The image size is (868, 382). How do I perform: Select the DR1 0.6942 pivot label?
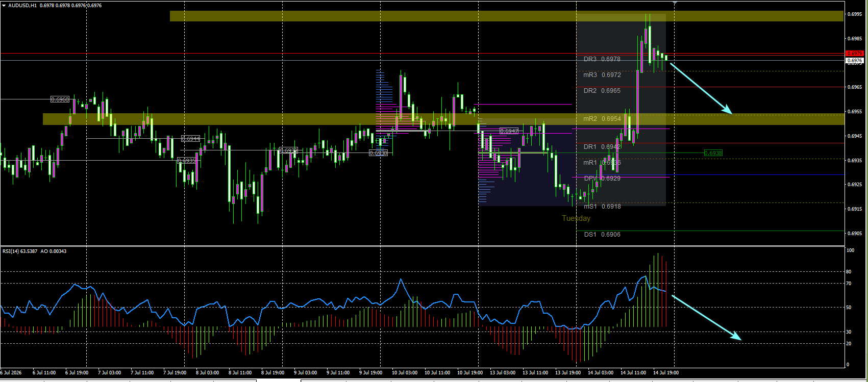click(x=602, y=147)
